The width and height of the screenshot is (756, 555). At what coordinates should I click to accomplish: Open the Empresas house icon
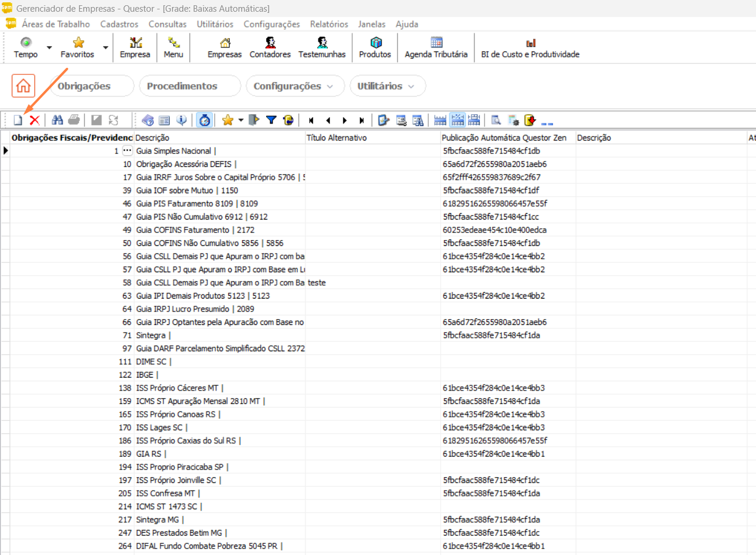225,47
